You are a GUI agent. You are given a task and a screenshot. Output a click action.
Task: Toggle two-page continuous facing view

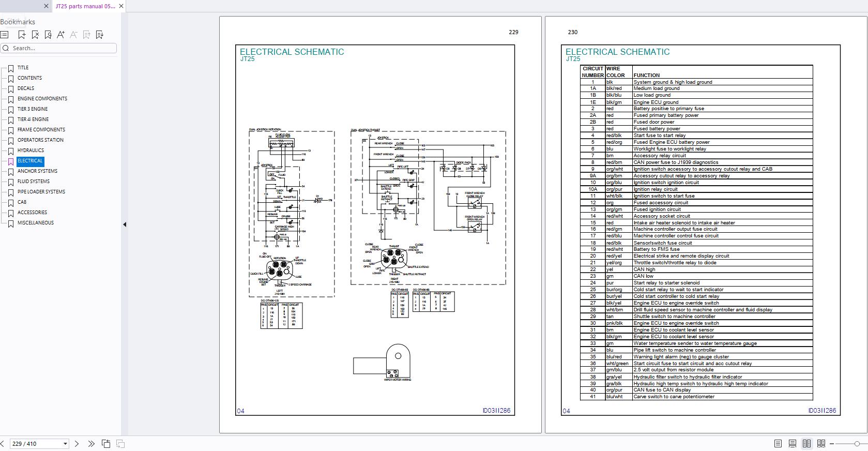click(x=821, y=444)
